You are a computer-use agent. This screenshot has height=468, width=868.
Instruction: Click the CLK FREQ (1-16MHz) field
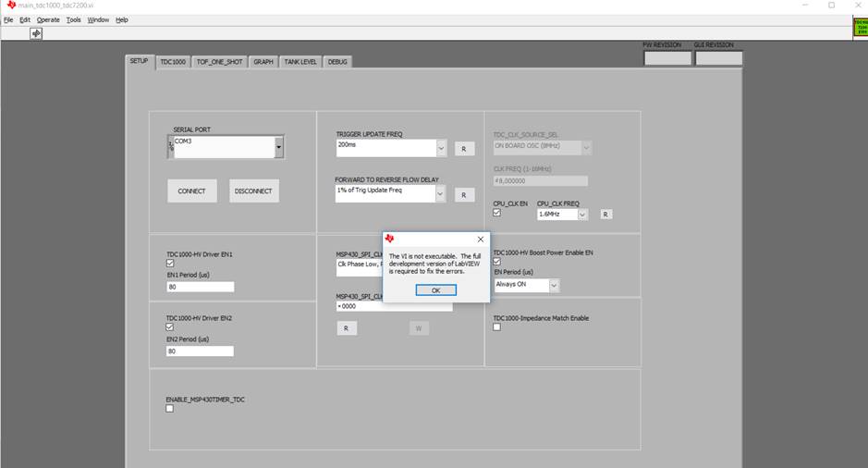point(540,181)
